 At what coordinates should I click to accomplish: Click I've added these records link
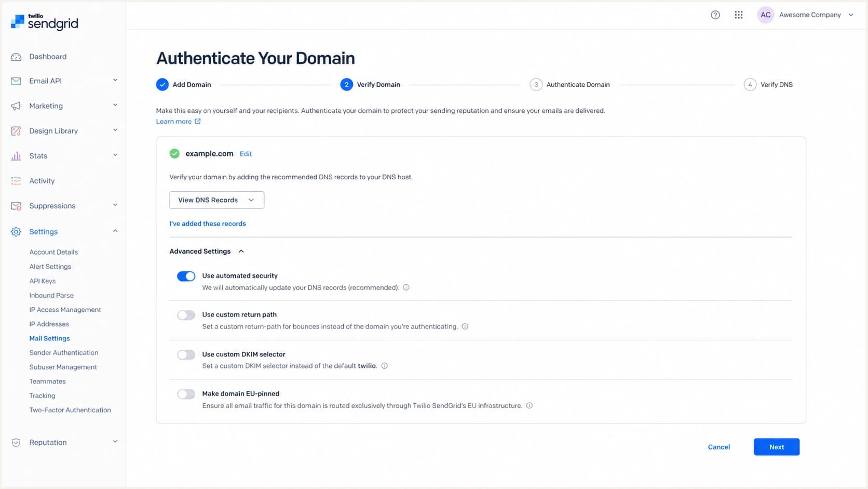coord(208,224)
